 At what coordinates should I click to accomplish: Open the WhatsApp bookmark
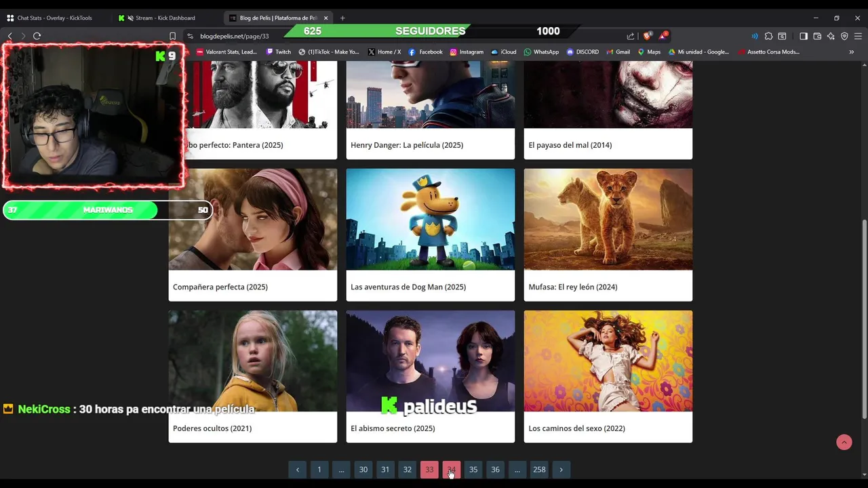click(542, 52)
